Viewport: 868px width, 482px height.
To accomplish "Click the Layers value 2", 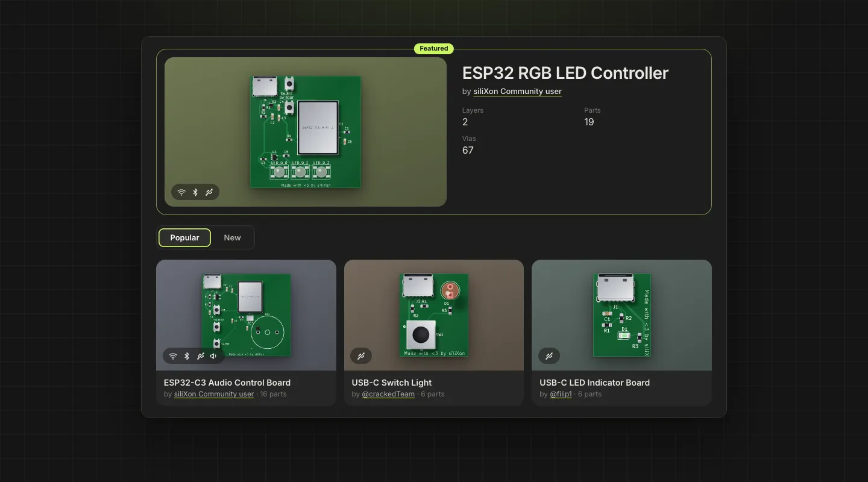I will tap(465, 122).
